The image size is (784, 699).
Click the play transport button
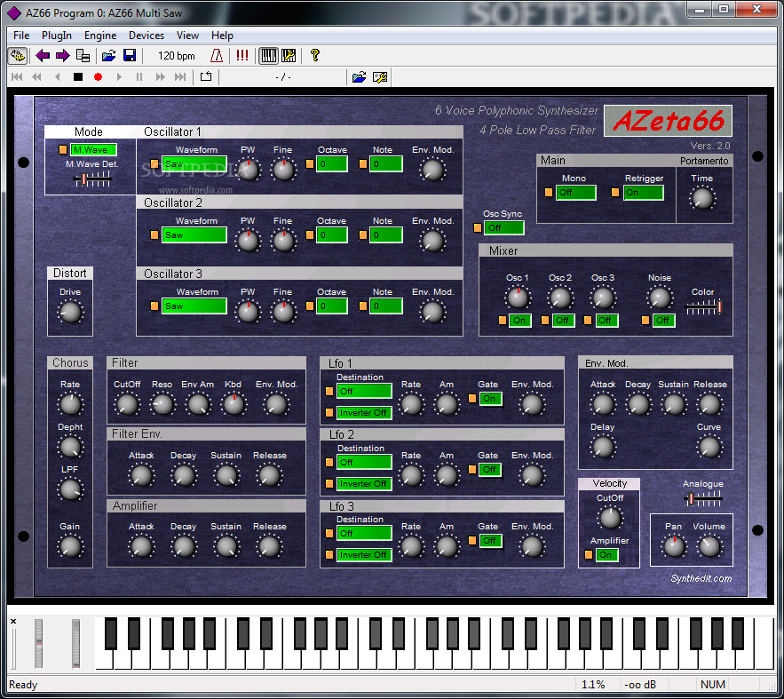[x=119, y=77]
